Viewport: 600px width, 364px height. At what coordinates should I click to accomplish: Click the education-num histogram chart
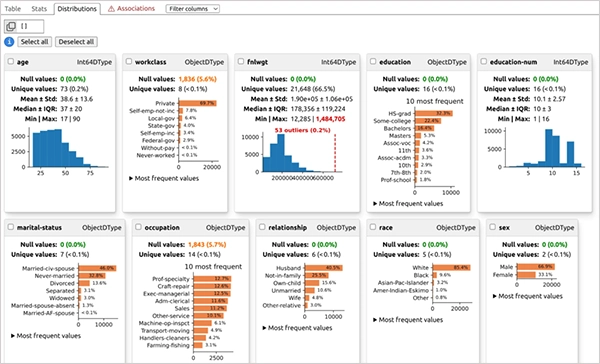[534, 151]
